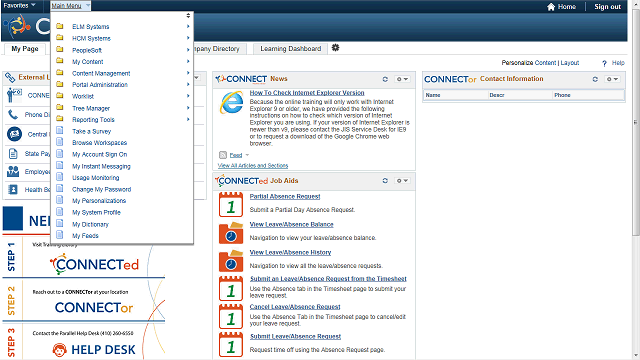Expand the ELM Systems folder
The width and height of the screenshot is (640, 360).
pyautogui.click(x=91, y=27)
